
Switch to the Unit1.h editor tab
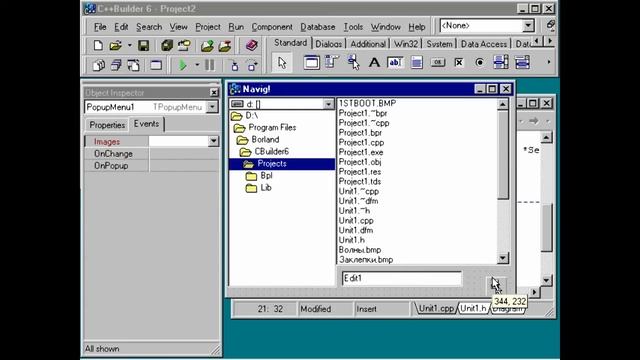473,309
